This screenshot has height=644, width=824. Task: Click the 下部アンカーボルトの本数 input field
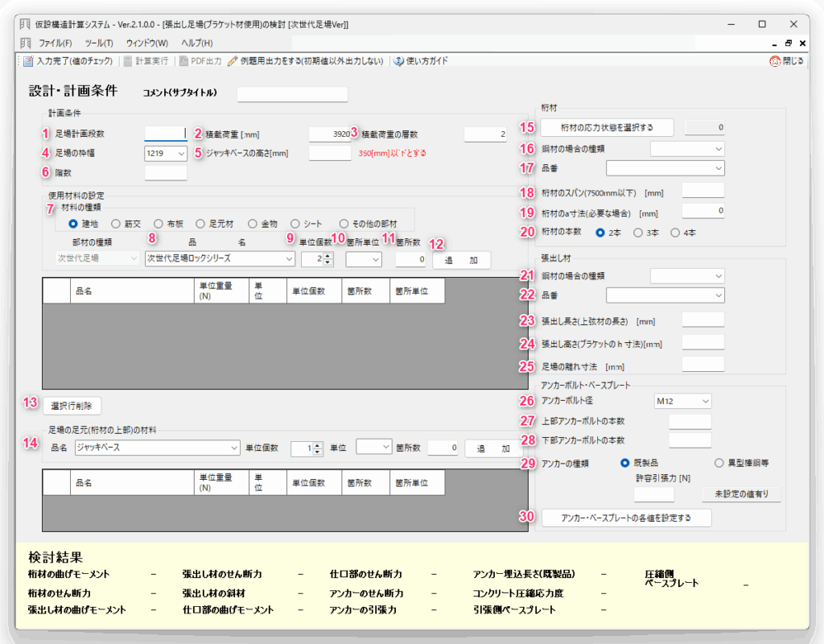pyautogui.click(x=690, y=440)
